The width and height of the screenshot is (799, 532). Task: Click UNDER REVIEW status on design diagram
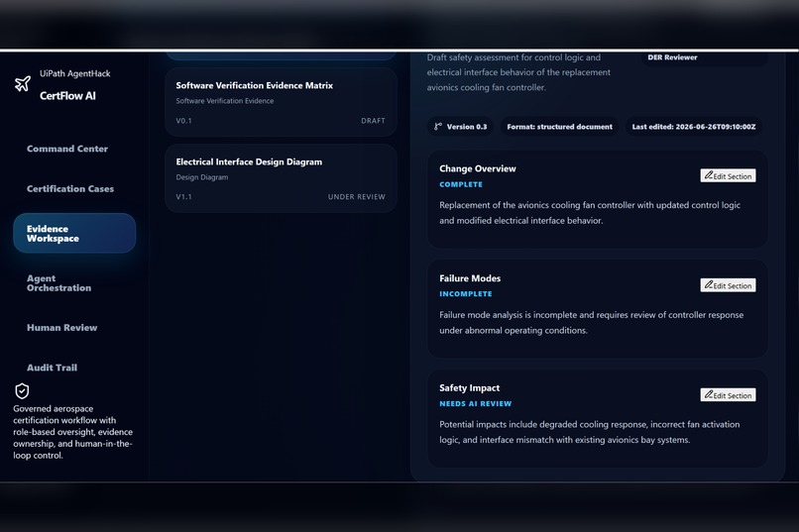[357, 197]
